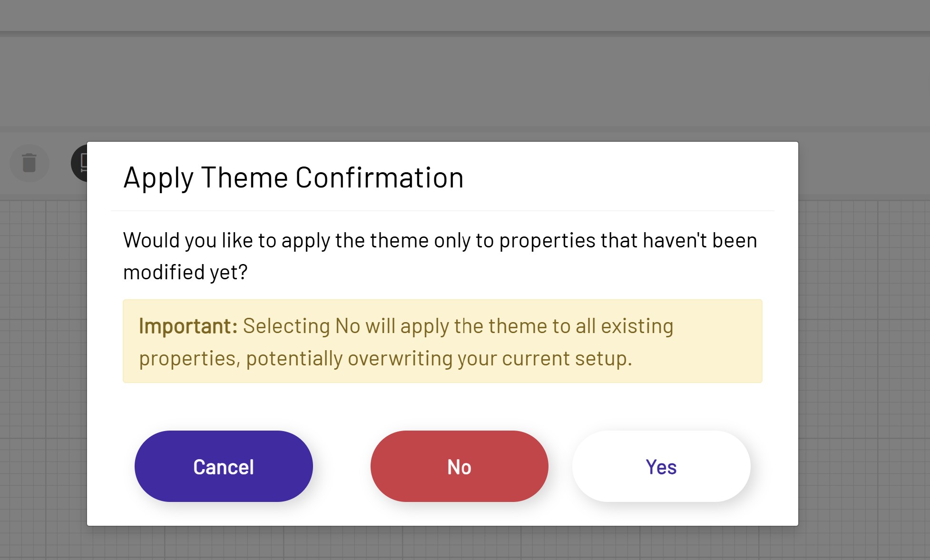This screenshot has height=560, width=930.
Task: Select No to apply theme to all properties
Action: click(458, 466)
